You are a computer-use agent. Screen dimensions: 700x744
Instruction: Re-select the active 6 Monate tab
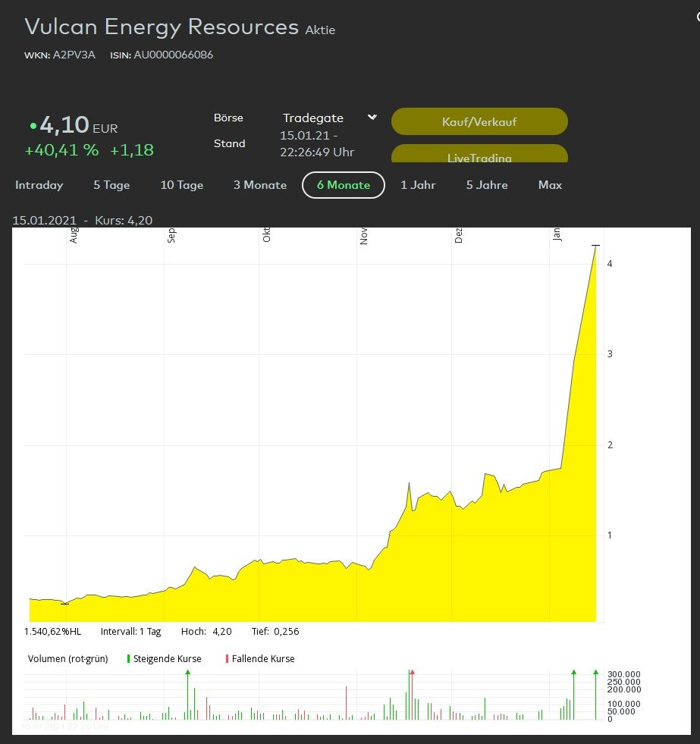click(x=343, y=184)
